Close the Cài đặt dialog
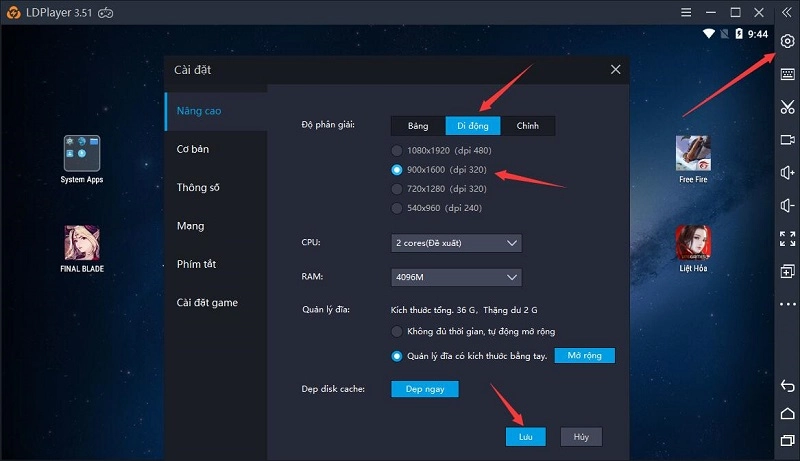Screen dimensions: 800x461 point(615,69)
